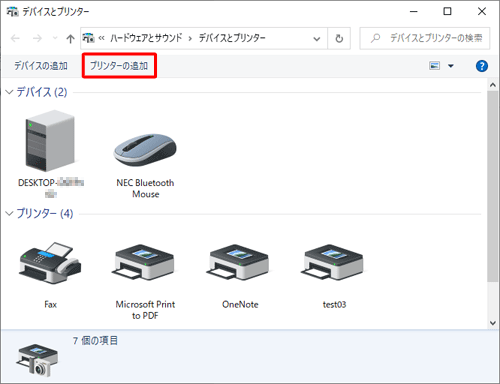500x384 pixels.
Task: Click the Fax label text
Action: 50,304
